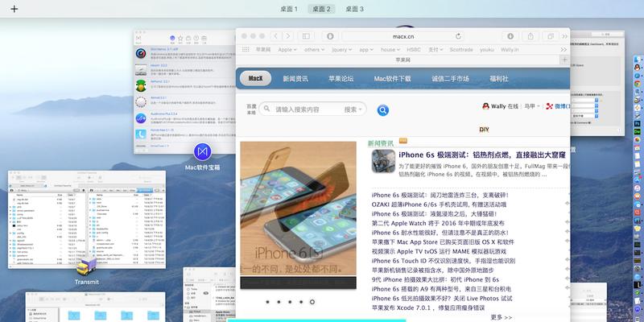This screenshot has width=644, height=322.
Task: Add a new desktop with the plus icon
Action: (14, 9)
